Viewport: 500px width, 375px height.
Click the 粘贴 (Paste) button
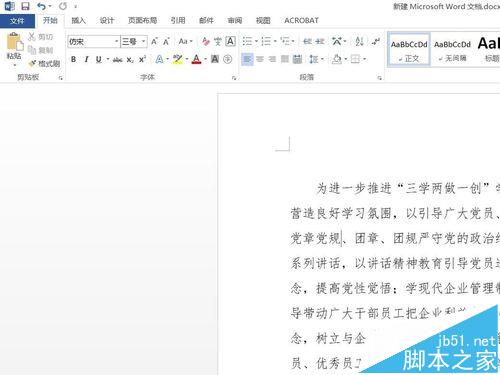tap(14, 47)
